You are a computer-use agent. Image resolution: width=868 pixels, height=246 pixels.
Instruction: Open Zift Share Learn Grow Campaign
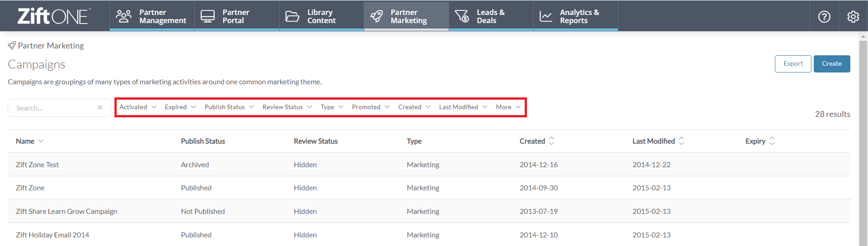[x=66, y=211]
